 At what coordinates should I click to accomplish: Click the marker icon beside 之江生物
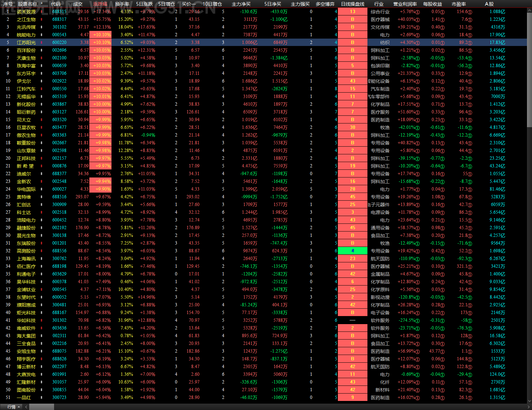click(42, 19)
